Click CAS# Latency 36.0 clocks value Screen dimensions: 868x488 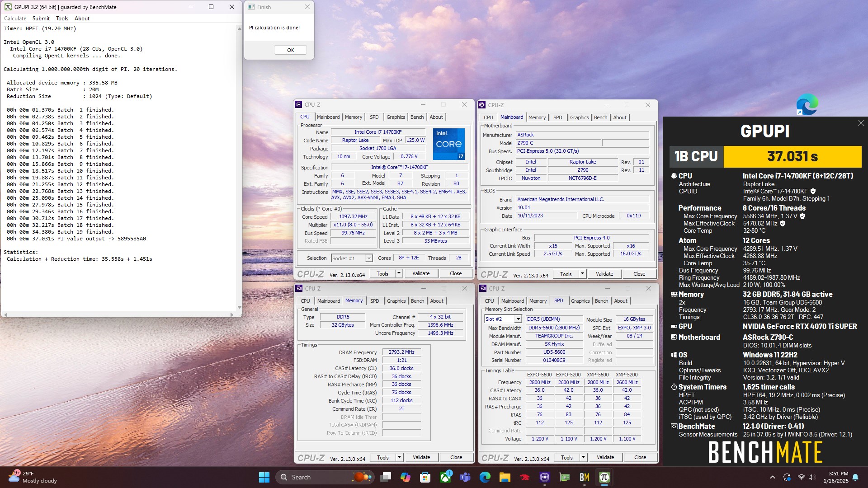[401, 368]
